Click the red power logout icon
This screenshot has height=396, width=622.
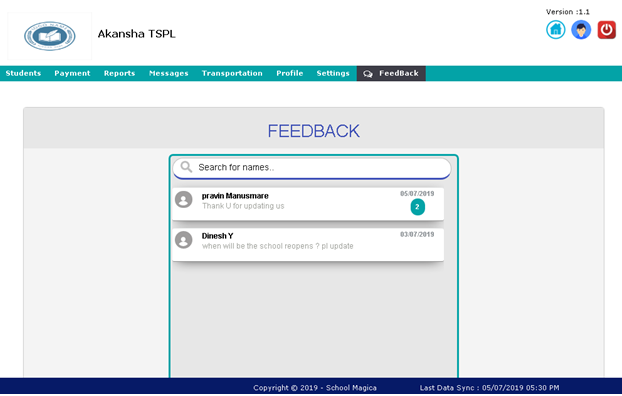coord(607,30)
